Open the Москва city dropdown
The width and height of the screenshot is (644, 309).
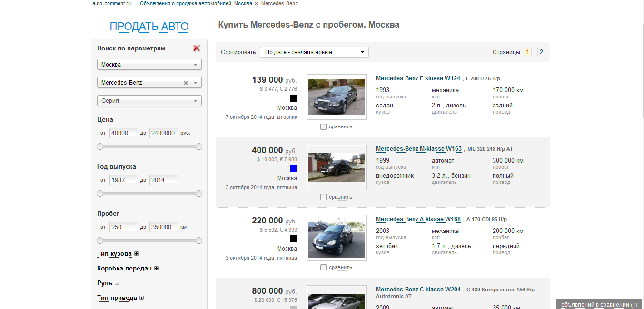point(149,65)
